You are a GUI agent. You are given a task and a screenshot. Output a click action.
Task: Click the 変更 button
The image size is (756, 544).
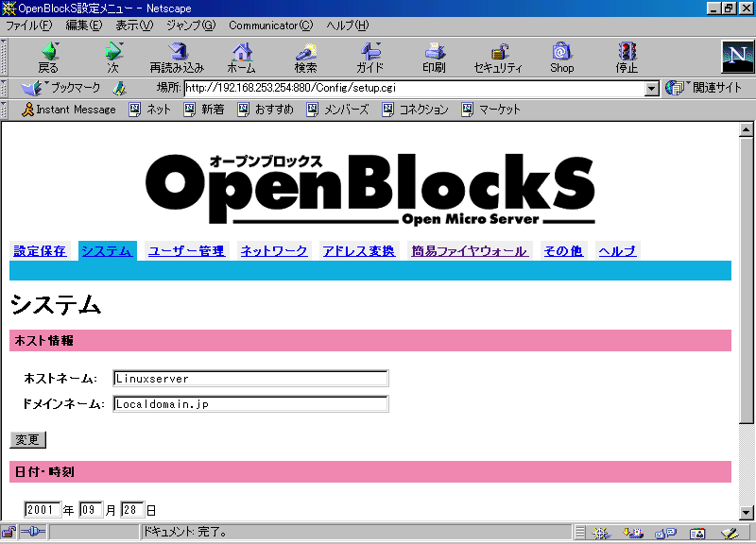(x=28, y=440)
